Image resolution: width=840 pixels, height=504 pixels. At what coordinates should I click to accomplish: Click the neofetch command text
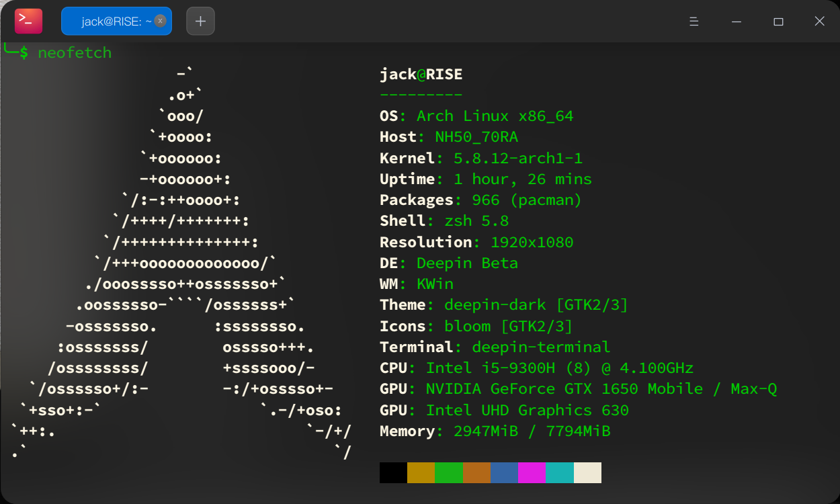75,52
